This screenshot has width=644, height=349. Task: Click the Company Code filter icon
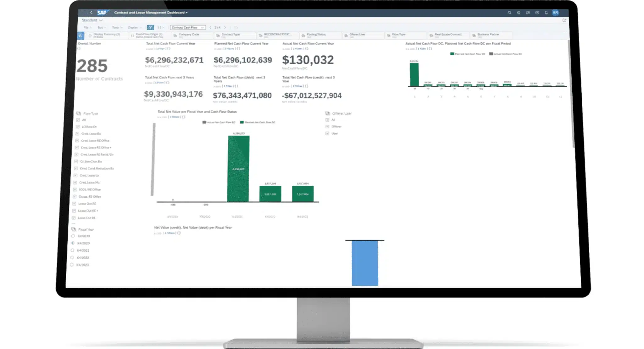[x=175, y=36]
